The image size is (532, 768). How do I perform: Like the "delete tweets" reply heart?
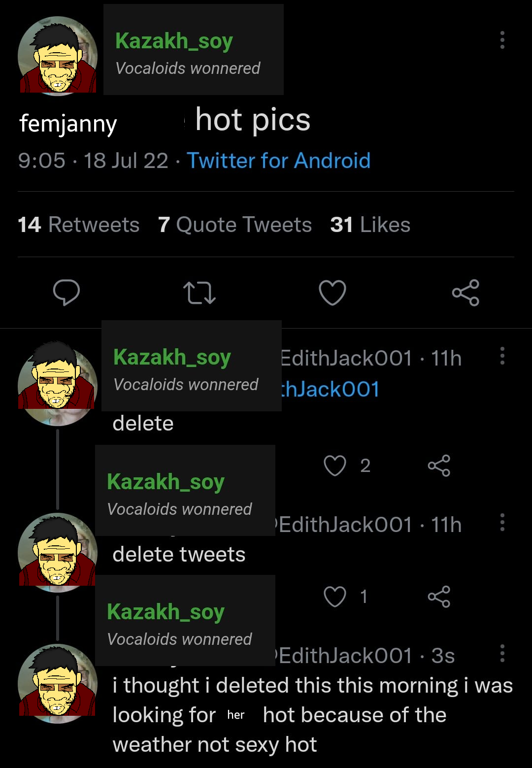click(335, 597)
